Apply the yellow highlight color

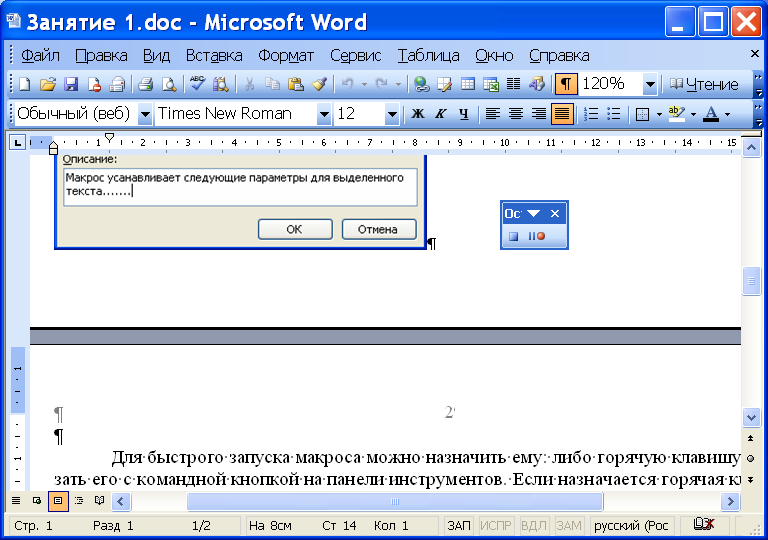click(676, 114)
